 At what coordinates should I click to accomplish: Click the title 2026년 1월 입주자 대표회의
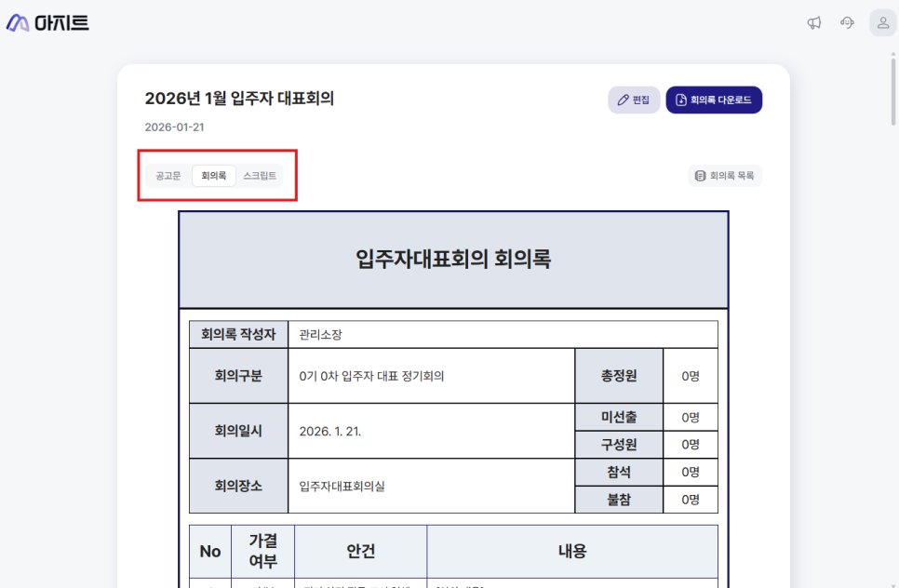(x=239, y=99)
